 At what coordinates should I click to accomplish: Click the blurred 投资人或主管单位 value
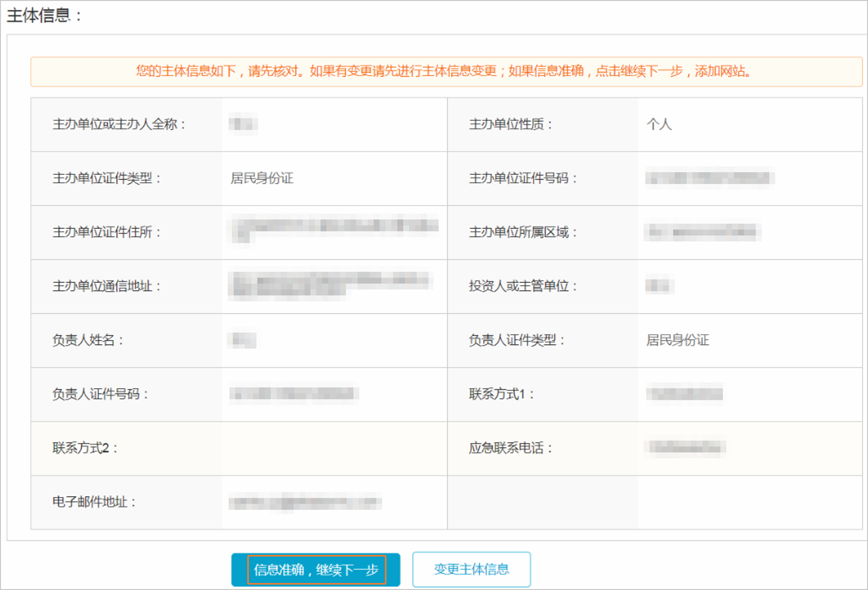coord(660,286)
